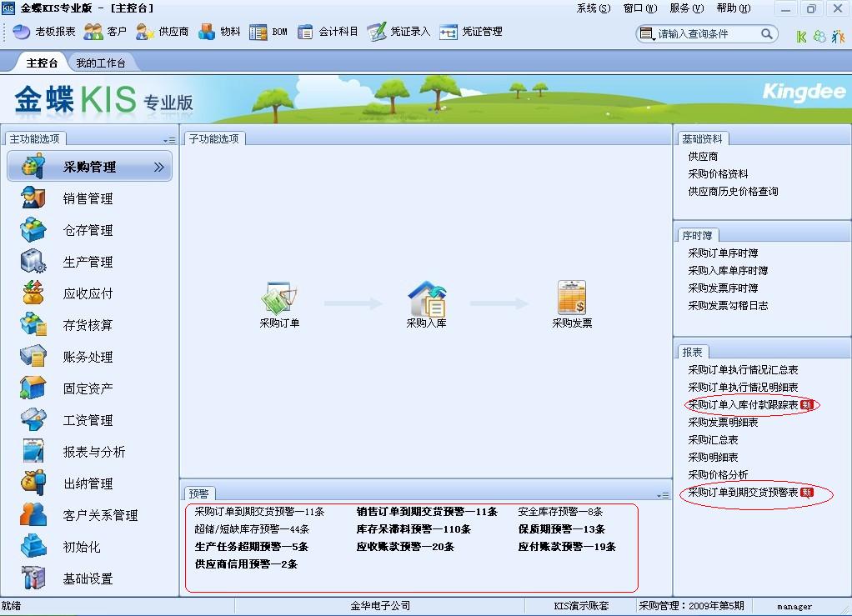Open the 窗口(W) menu
The height and width of the screenshot is (616, 852).
point(640,8)
